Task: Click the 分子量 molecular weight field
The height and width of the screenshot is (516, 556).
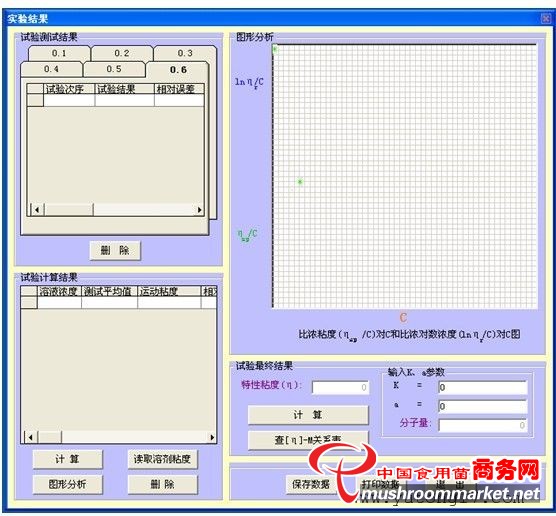Action: [483, 425]
